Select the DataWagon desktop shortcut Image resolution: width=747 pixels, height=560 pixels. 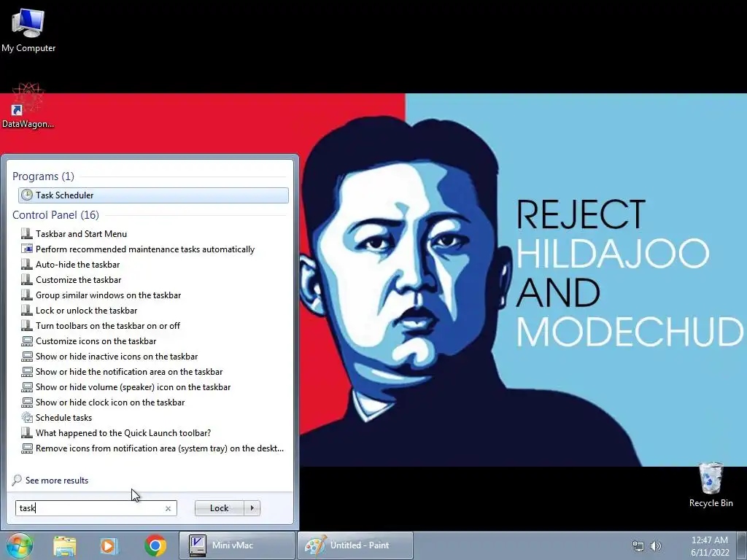(28, 106)
